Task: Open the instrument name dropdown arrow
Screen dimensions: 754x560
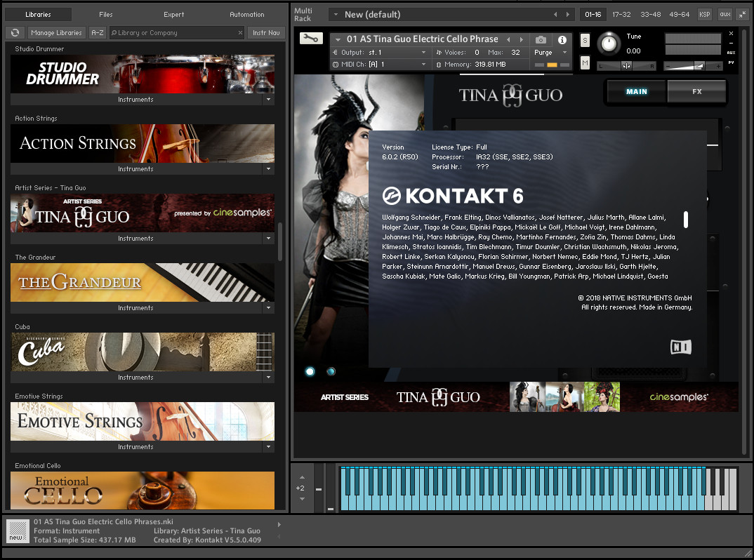Action: (x=338, y=39)
